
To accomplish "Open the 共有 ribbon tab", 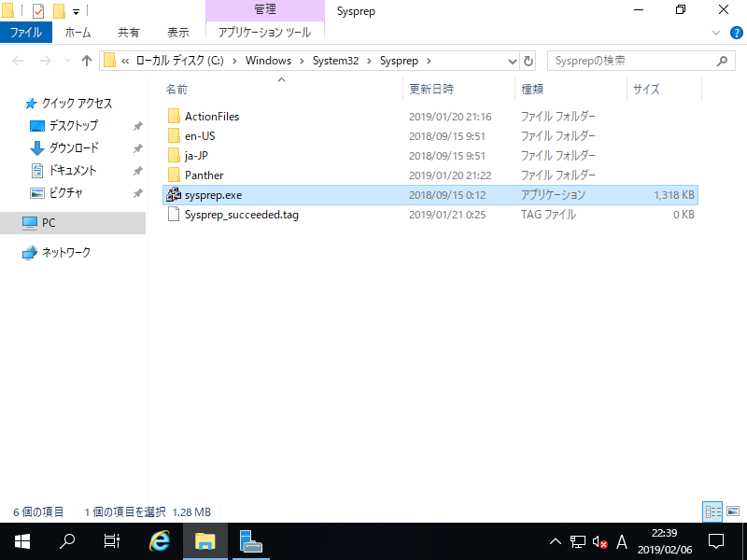I will coord(129,33).
